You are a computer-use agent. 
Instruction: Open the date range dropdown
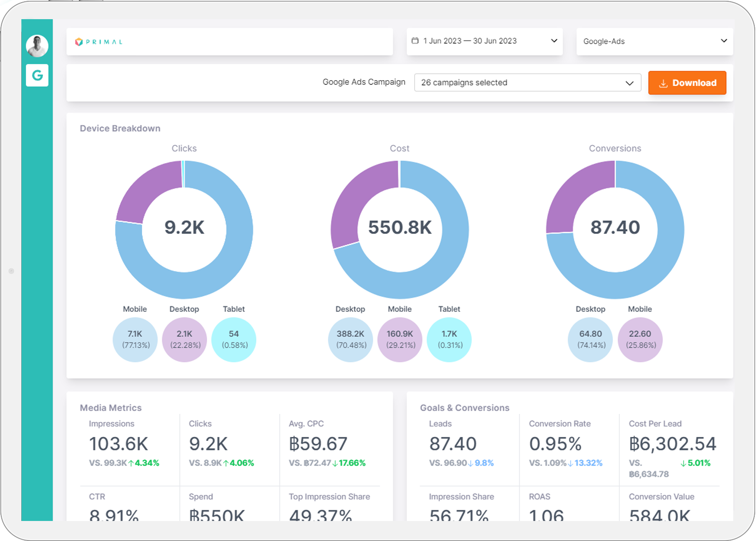pyautogui.click(x=484, y=41)
